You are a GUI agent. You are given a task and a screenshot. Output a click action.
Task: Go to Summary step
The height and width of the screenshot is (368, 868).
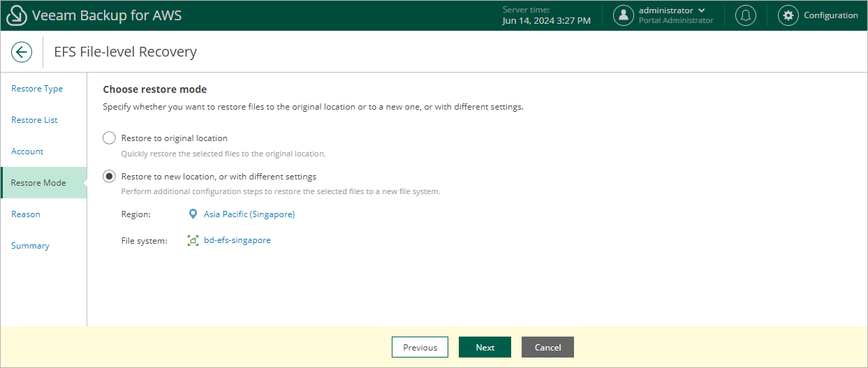tap(30, 246)
